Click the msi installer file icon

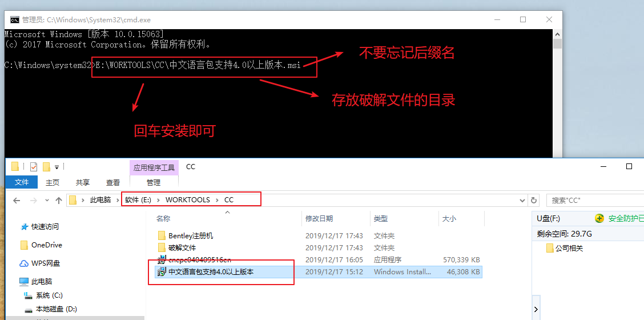(x=162, y=271)
